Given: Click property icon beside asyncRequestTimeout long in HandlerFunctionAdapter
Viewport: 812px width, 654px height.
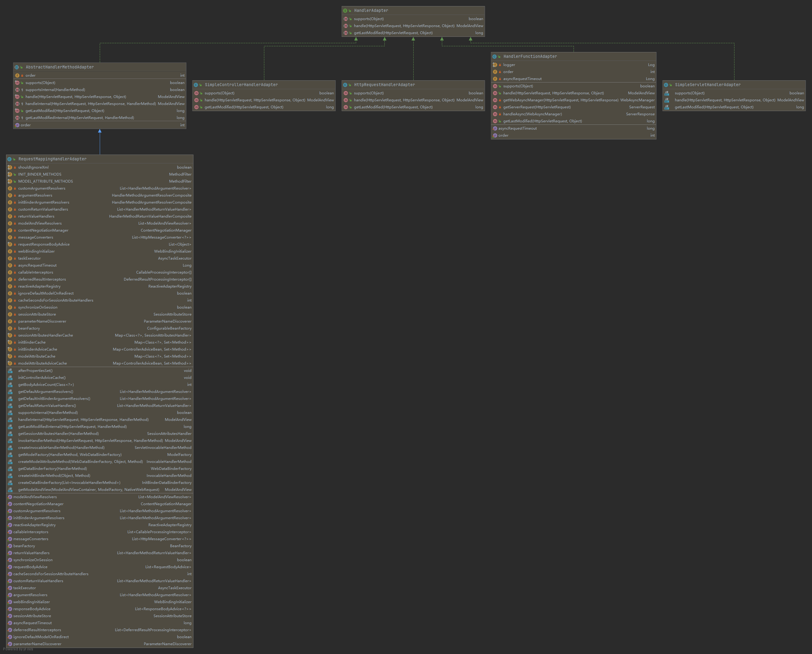Looking at the screenshot, I should (x=495, y=128).
